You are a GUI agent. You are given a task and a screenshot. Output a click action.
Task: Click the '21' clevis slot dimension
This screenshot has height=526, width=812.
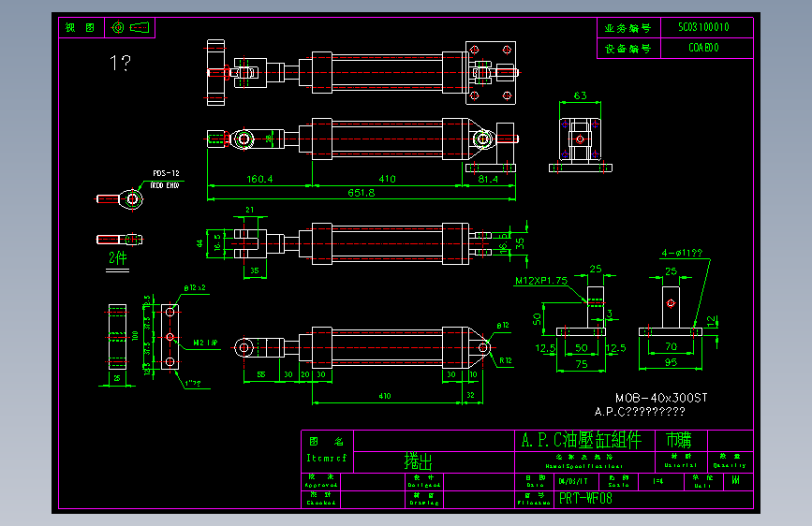coord(250,210)
